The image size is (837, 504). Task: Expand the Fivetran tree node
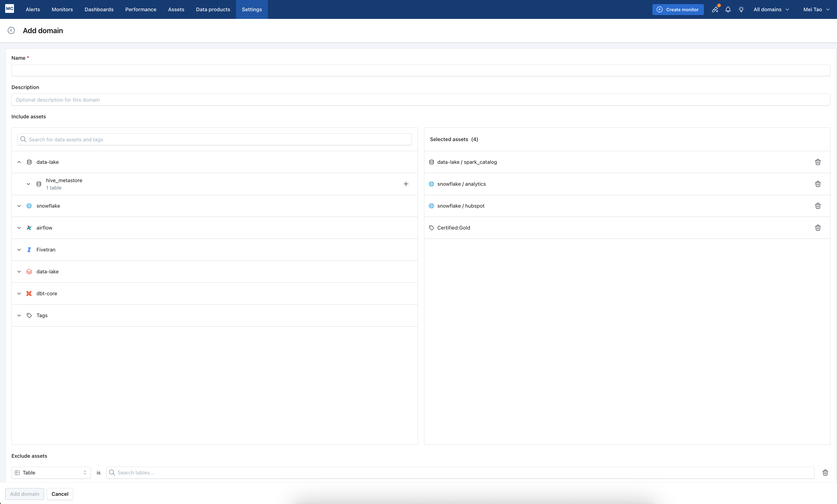[x=19, y=250]
